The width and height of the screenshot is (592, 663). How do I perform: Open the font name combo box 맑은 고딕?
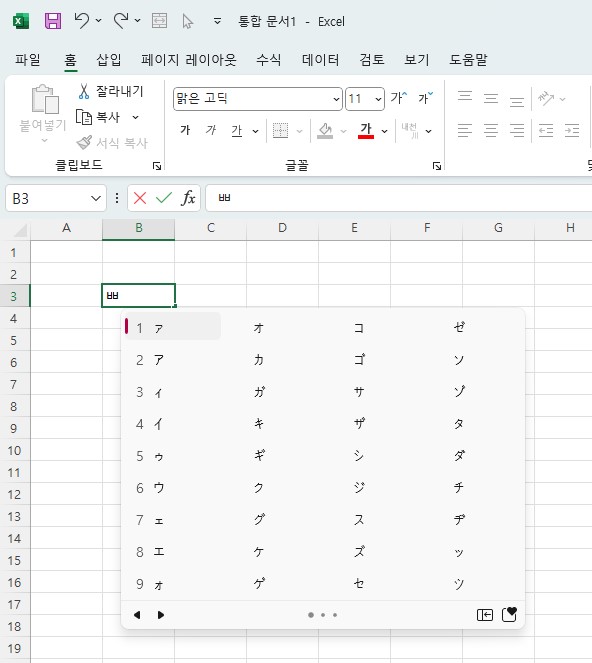click(258, 99)
